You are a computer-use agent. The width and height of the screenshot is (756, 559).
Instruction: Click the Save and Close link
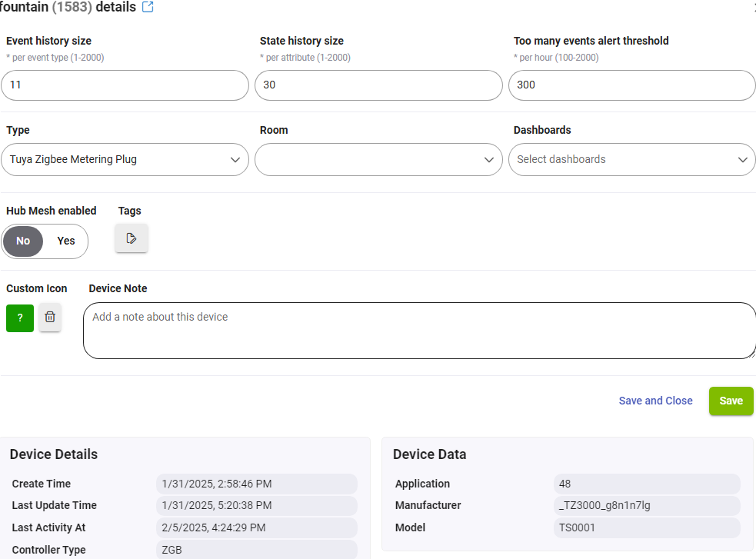655,401
